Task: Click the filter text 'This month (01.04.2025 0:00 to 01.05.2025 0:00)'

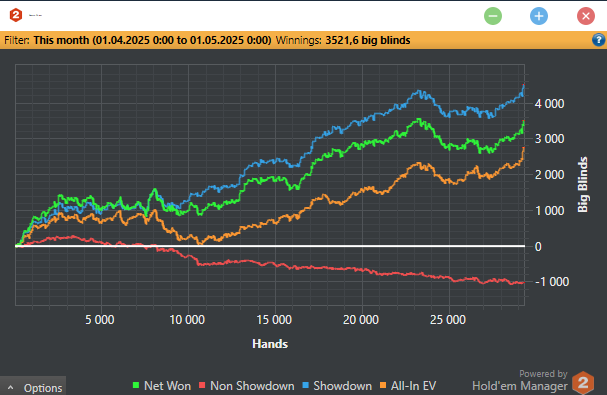Action: (x=152, y=40)
